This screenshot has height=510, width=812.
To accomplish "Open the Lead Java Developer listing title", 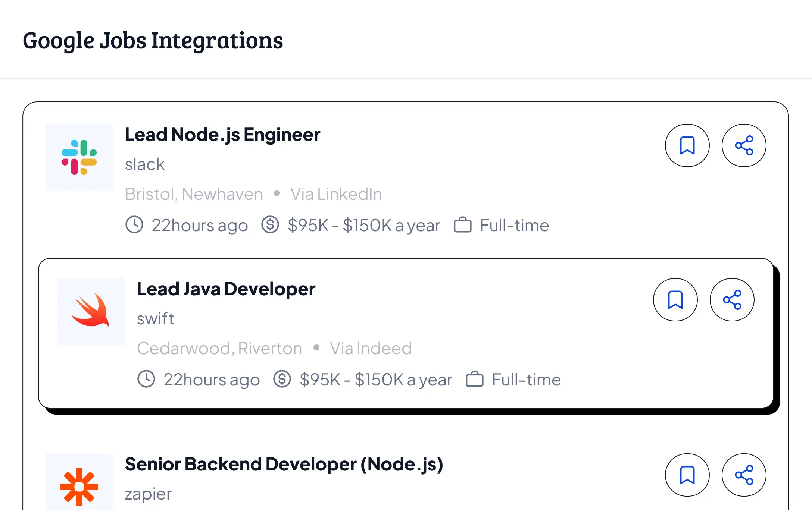I will (226, 289).
